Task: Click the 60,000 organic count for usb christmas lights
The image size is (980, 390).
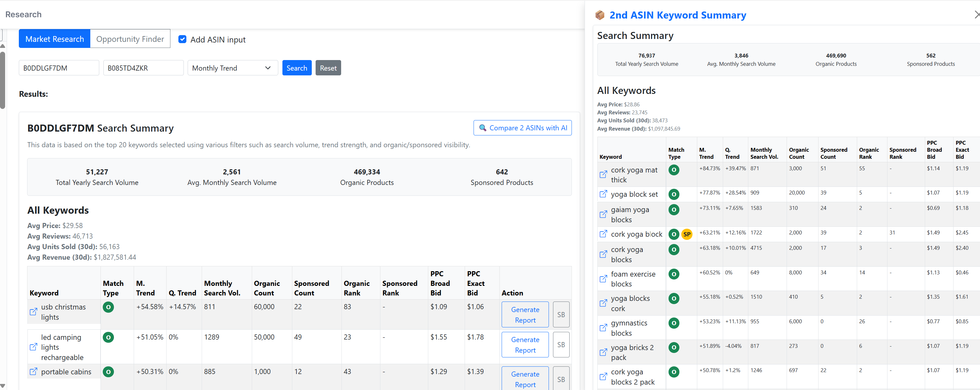Action: (264, 307)
